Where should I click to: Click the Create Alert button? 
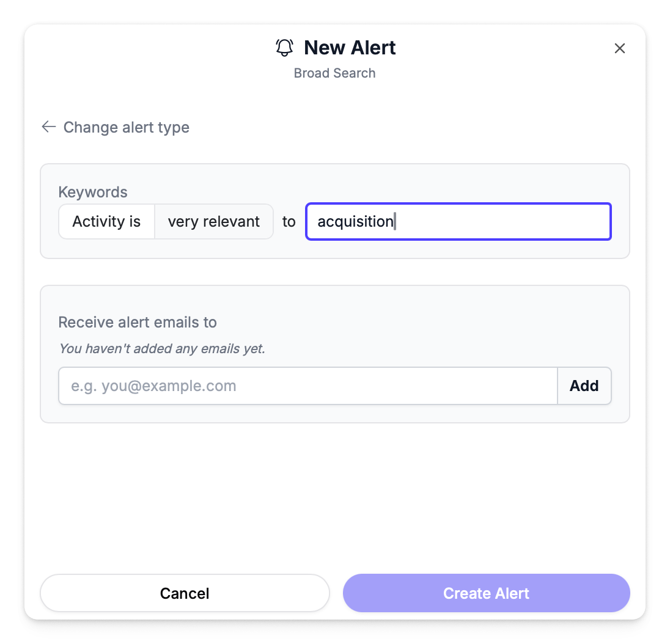[x=486, y=593]
